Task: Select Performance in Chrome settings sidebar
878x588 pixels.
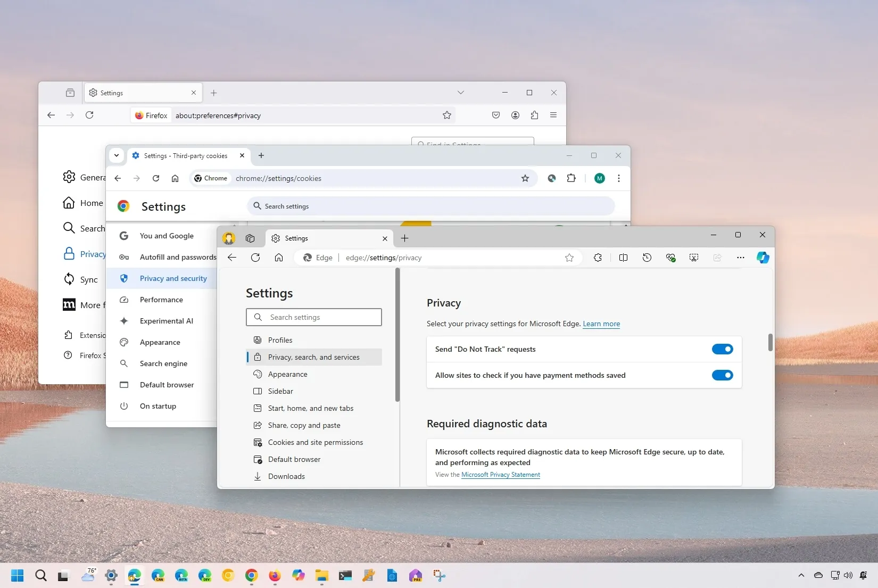Action: coord(162,300)
